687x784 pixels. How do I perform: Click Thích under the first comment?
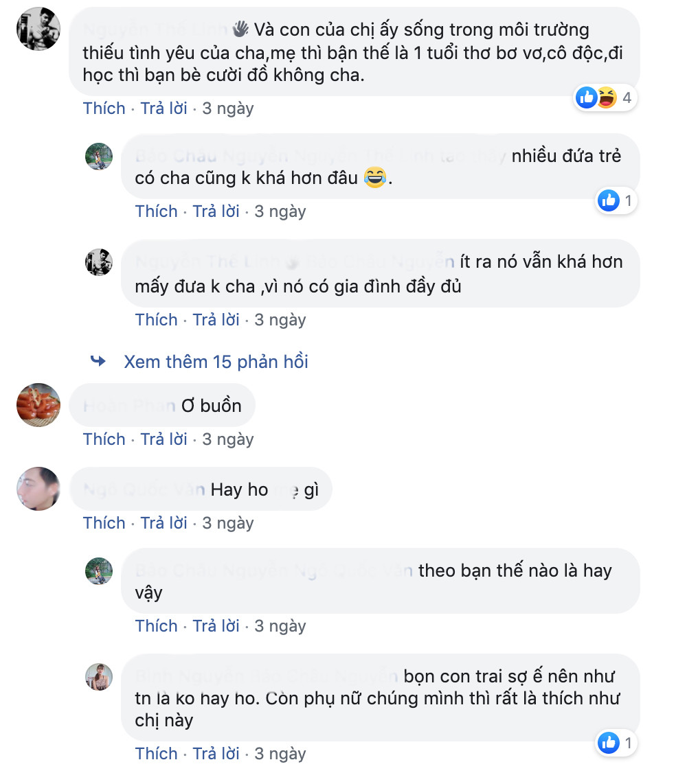coord(104,108)
